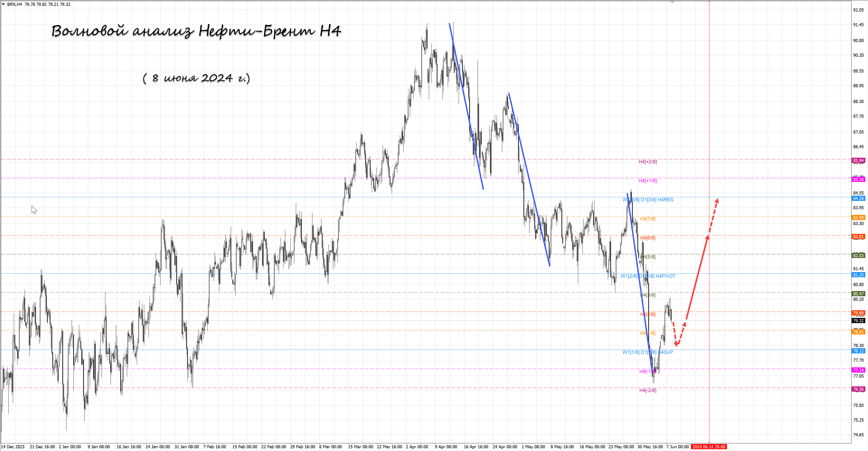Click the H4RES resistance label text
868x451 pixels.
click(x=665, y=200)
